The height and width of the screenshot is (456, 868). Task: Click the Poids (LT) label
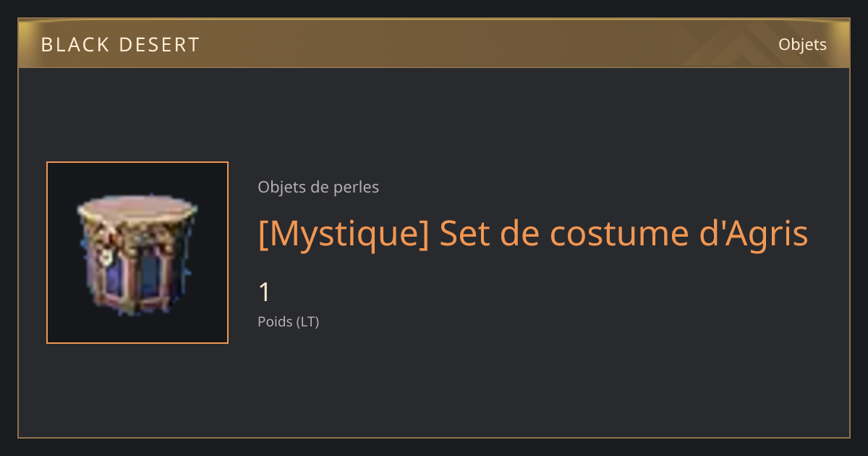[288, 321]
